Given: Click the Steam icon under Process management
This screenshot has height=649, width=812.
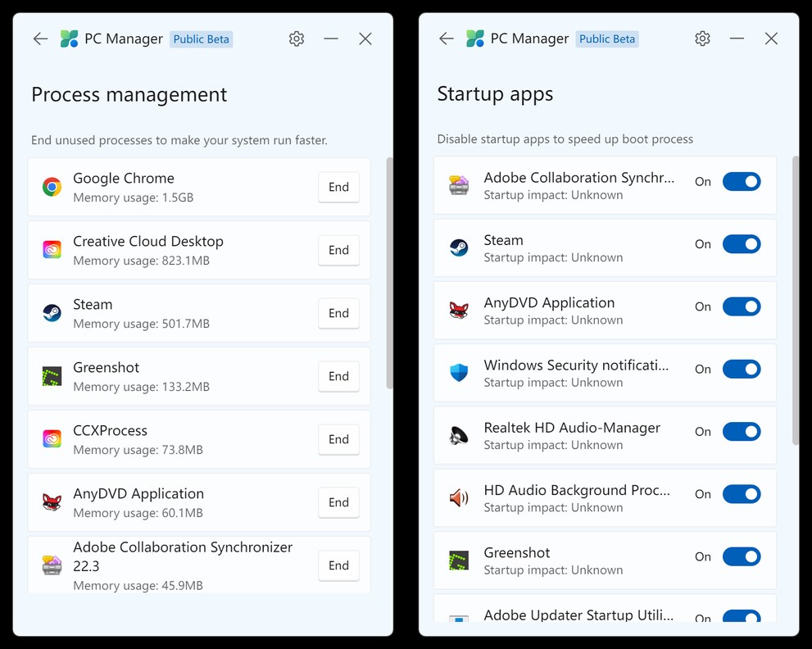Looking at the screenshot, I should (x=52, y=312).
